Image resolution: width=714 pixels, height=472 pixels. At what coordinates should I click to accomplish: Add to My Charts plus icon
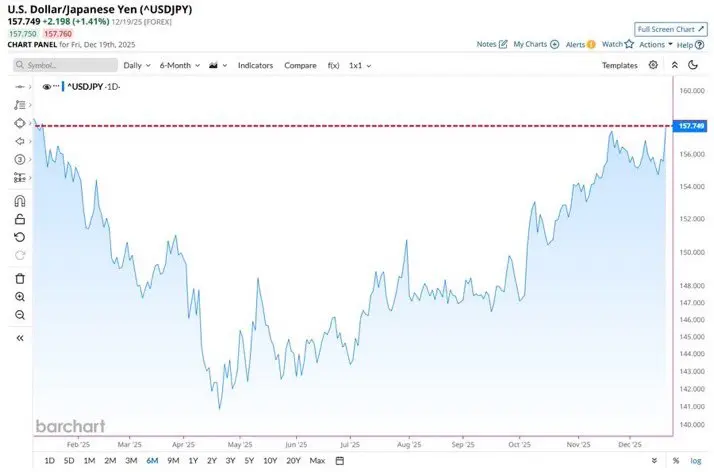554,44
